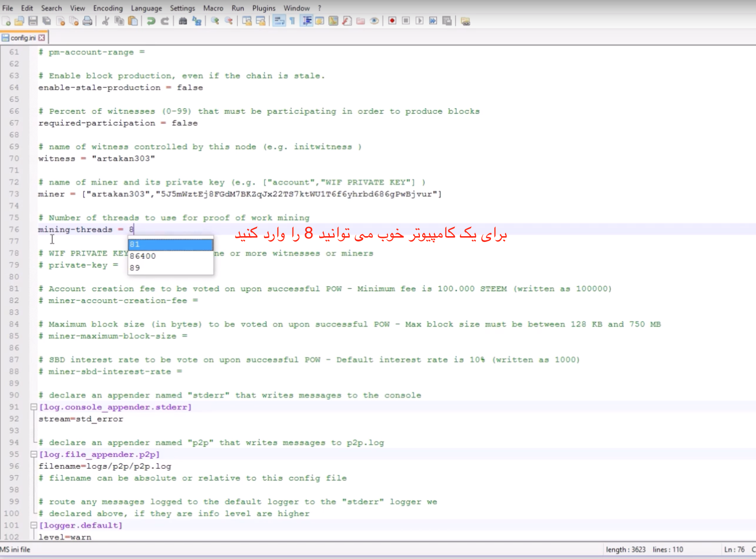This screenshot has height=559, width=756.
Task: Cut selection with the scissors icon
Action: pos(106,21)
